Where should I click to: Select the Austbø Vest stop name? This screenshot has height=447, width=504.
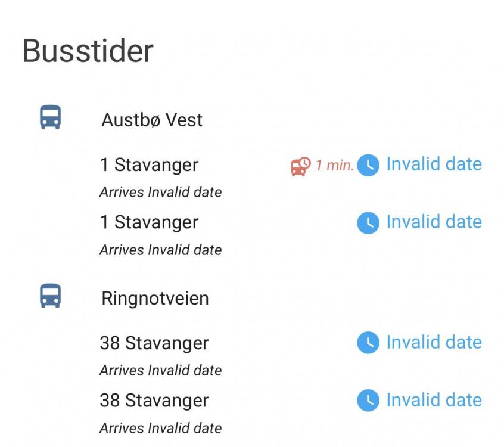click(152, 120)
